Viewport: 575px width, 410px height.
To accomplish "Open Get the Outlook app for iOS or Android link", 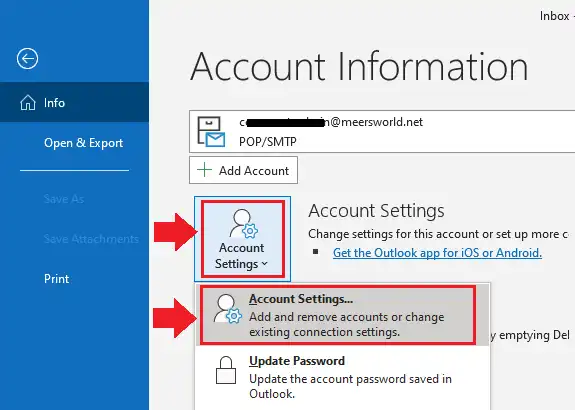I will click(437, 253).
